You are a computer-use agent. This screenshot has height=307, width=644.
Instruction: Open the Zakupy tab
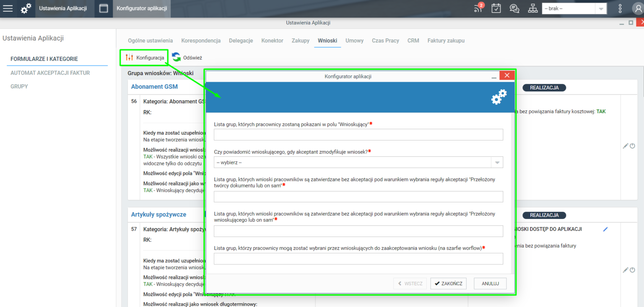click(301, 41)
